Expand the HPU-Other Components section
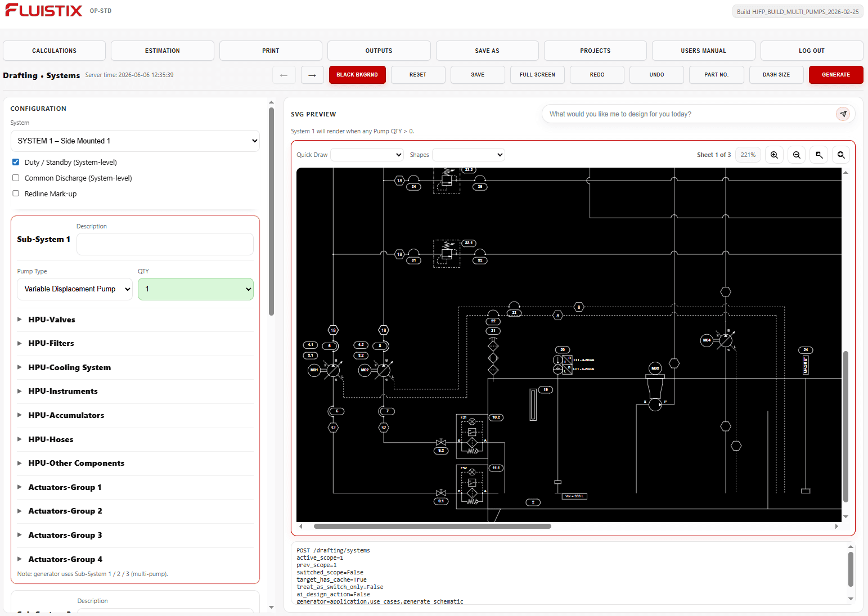Viewport: 868px width, 616px height. tap(76, 463)
